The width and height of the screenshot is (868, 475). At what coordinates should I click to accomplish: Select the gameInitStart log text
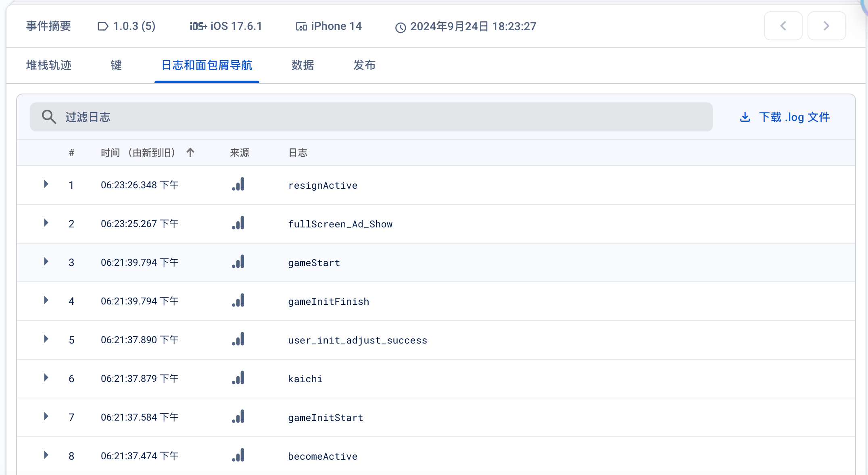click(x=325, y=418)
